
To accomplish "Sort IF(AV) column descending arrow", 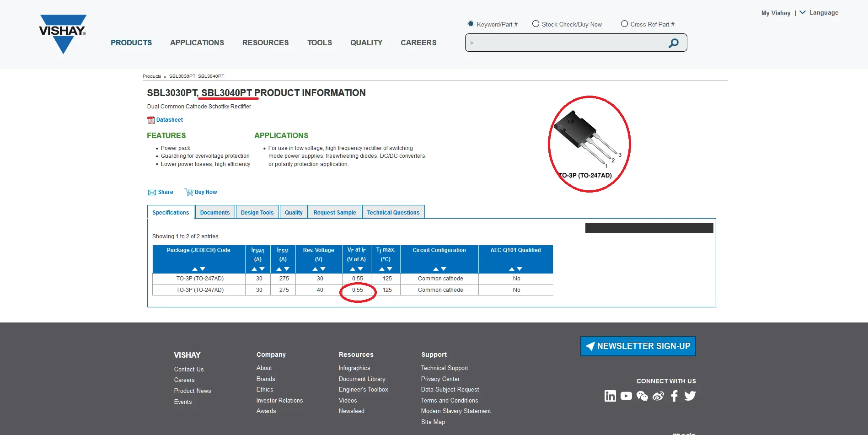I will point(262,269).
